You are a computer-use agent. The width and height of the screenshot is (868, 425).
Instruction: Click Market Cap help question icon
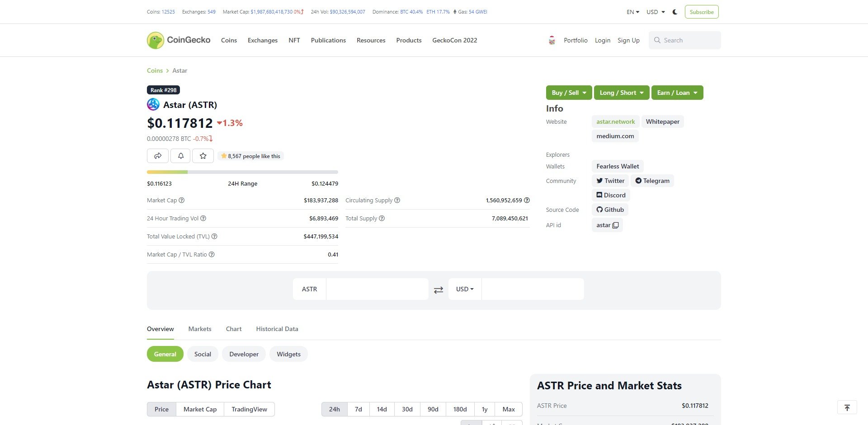(182, 201)
